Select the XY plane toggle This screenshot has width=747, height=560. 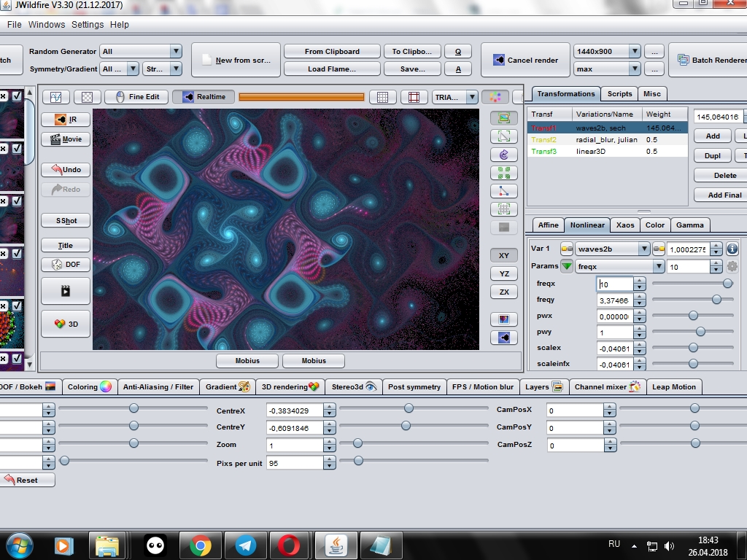pyautogui.click(x=504, y=255)
